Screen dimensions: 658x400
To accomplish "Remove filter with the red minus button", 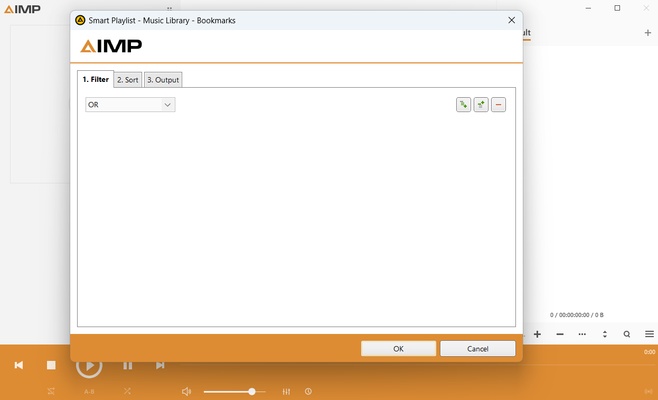I will pyautogui.click(x=499, y=105).
